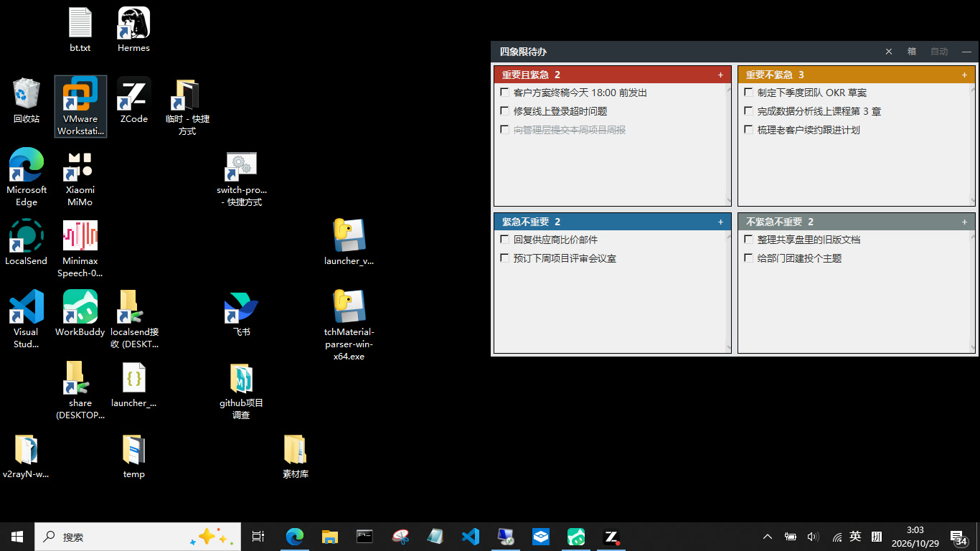Check off 客户方案终稿今天 18:00 前发出
Screen dimensions: 980x551
tap(505, 93)
